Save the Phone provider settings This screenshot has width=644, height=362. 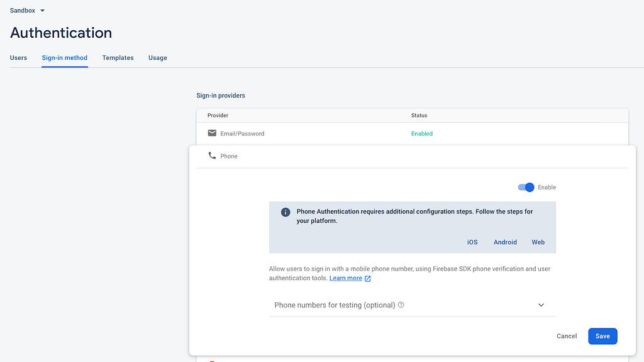point(602,336)
